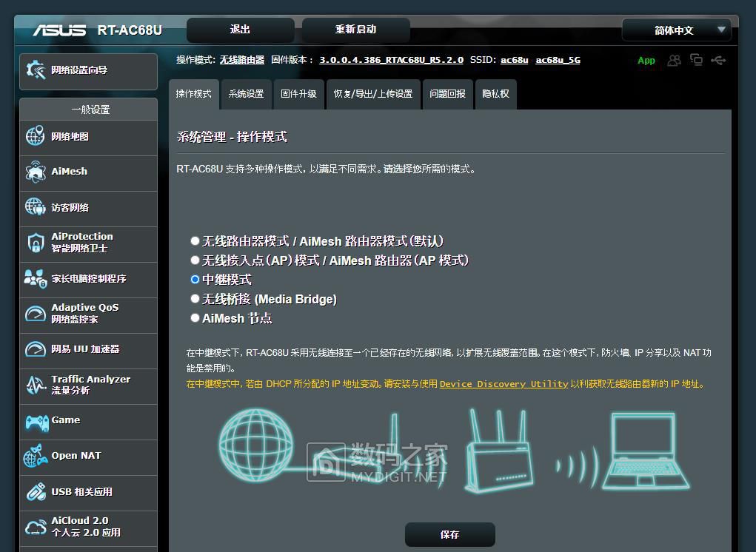Image resolution: width=756 pixels, height=552 pixels.
Task: Open 访客网络 guest network icon
Action: coord(36,207)
